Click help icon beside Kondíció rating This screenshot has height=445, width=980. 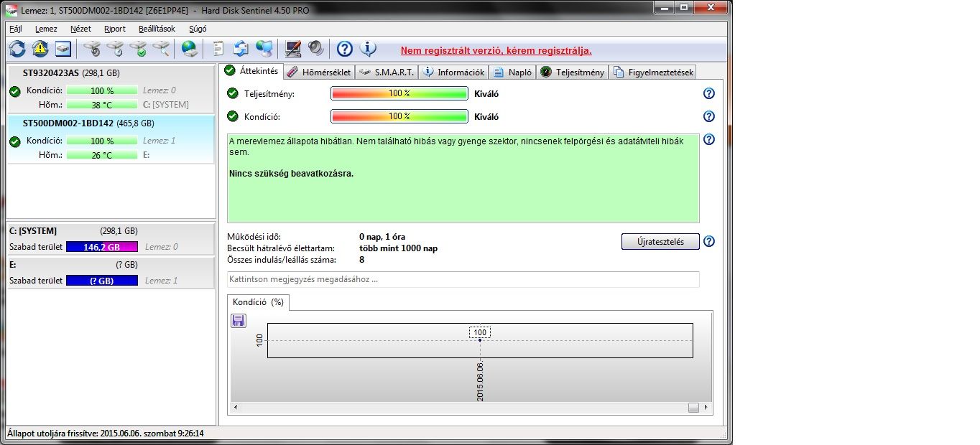[x=709, y=116]
